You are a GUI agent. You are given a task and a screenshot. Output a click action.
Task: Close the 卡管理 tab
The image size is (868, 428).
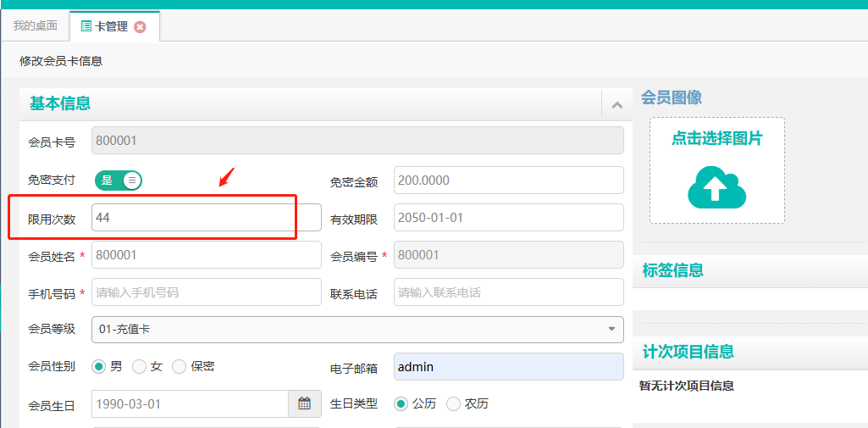[140, 26]
